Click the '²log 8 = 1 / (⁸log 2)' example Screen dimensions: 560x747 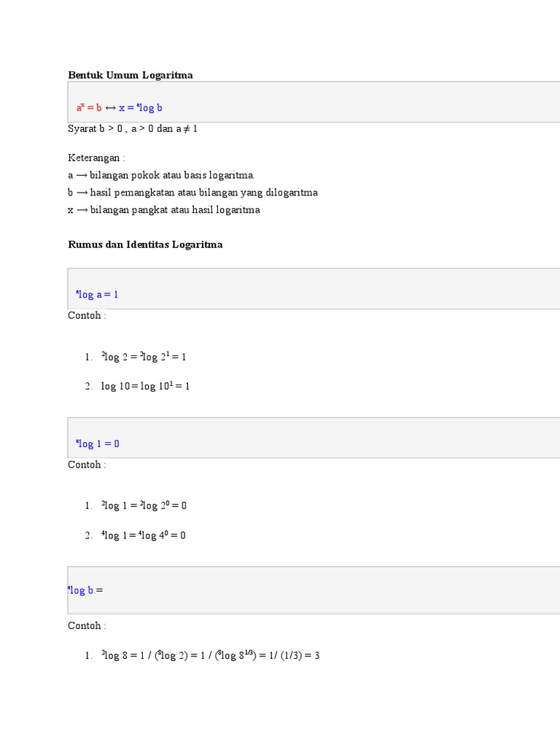(210, 656)
